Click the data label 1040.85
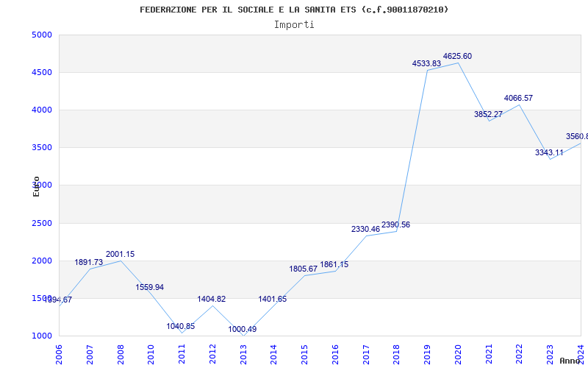 [181, 326]
